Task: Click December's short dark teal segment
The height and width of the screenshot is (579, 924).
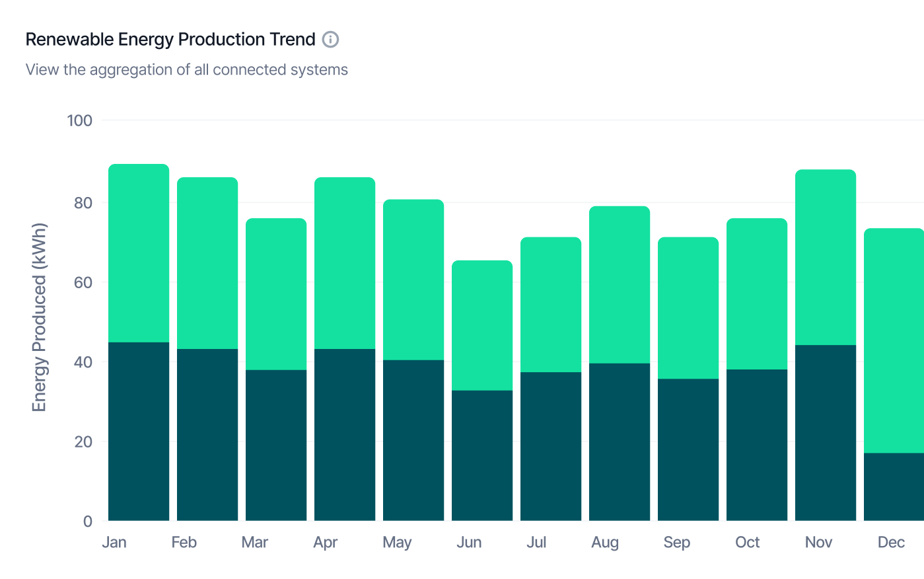Action: 894,486
